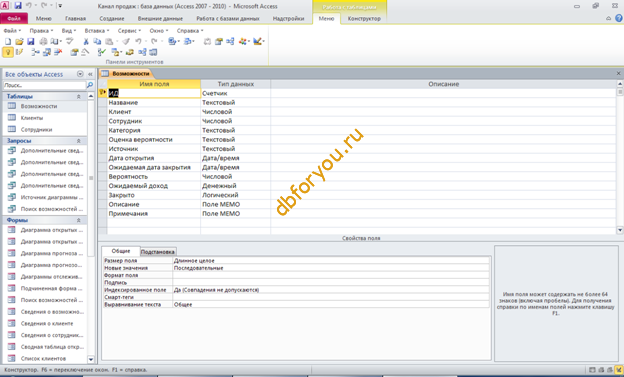The height and width of the screenshot is (377, 624).
Task: Click the Cut scissors icon
Action: [x=86, y=41]
